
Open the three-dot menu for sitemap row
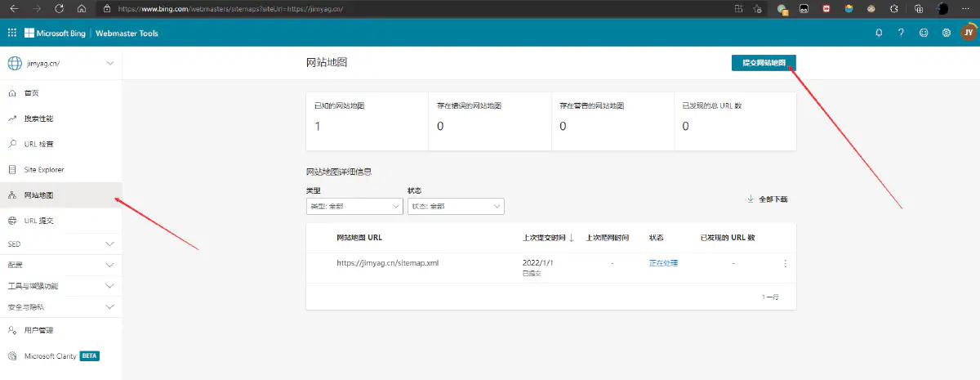(x=785, y=263)
